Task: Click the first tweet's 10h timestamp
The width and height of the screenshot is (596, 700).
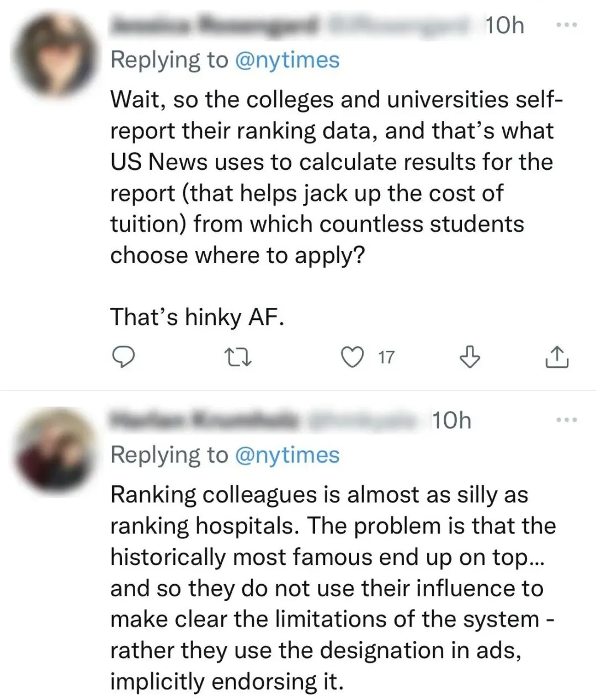Action: pos(504,25)
